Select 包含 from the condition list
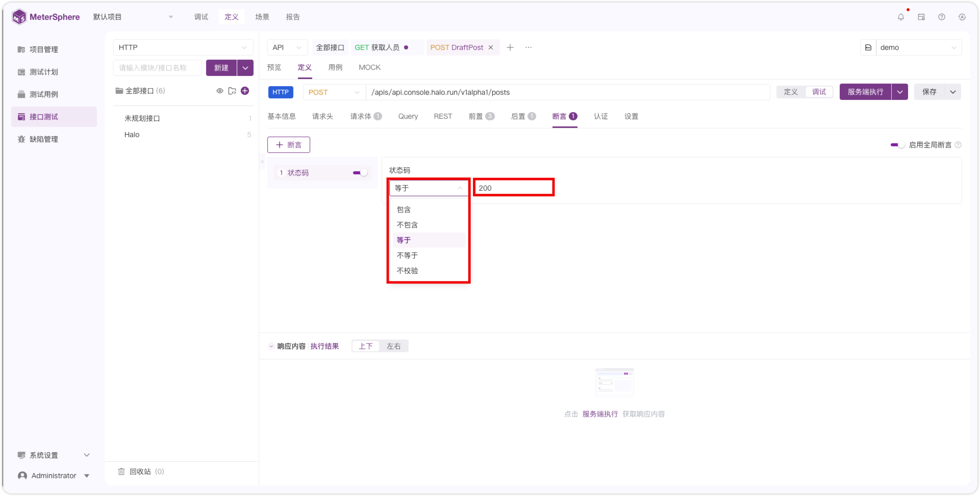The height and width of the screenshot is (496, 980). pos(429,210)
